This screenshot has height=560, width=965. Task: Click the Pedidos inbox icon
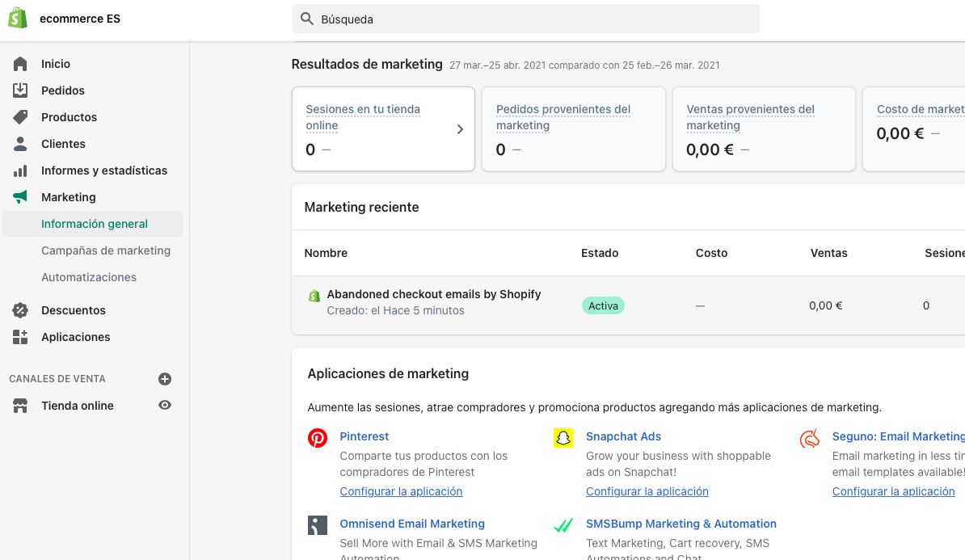[20, 91]
